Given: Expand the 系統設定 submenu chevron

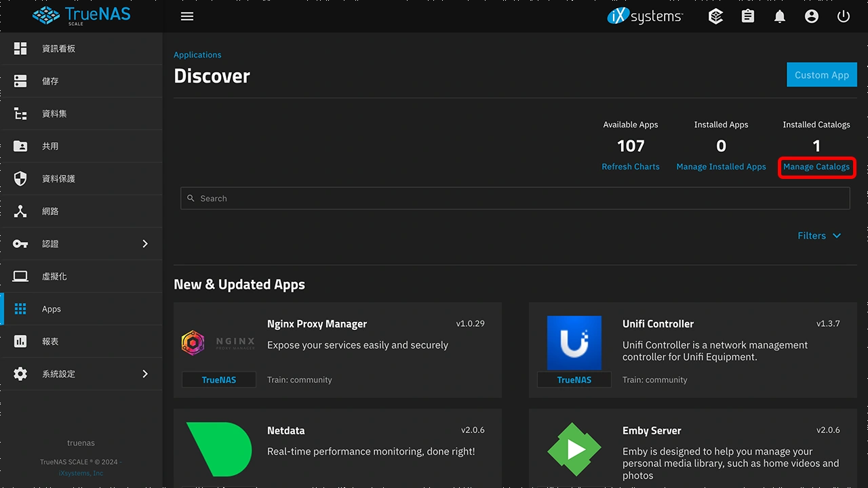Looking at the screenshot, I should click(145, 374).
